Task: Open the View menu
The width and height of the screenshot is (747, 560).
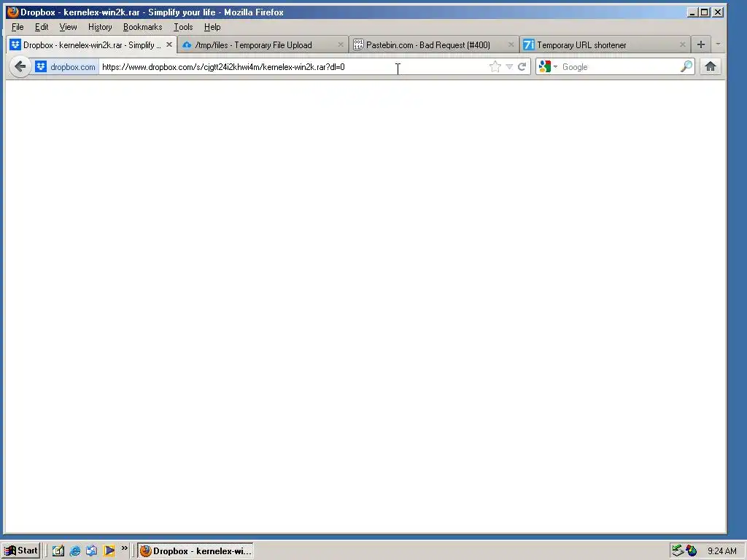Action: (x=68, y=27)
